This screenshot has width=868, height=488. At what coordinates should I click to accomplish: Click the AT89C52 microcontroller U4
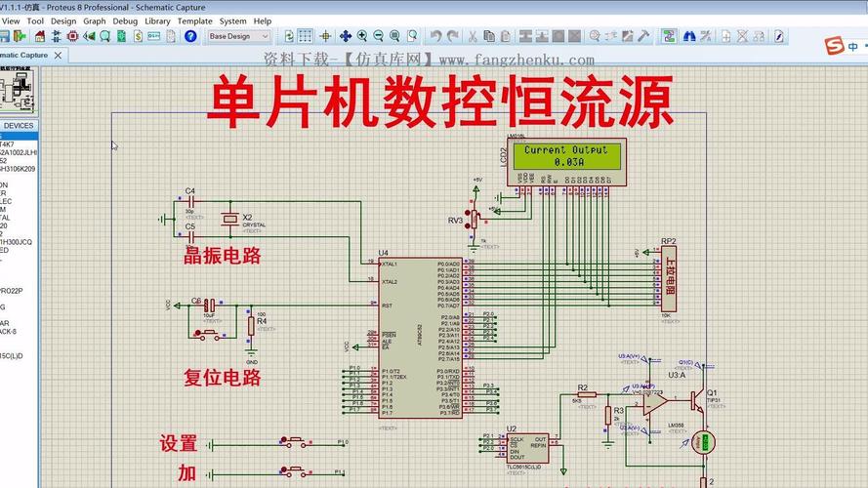420,338
